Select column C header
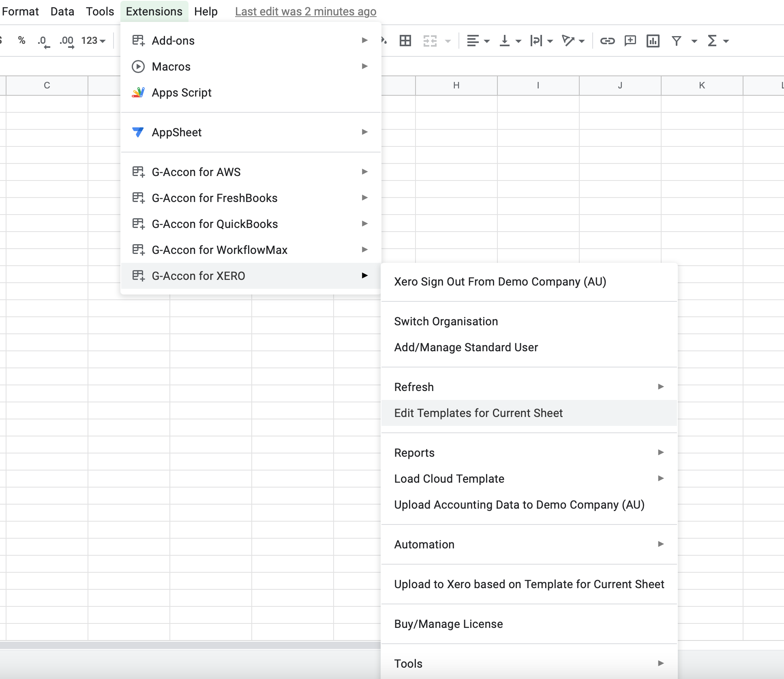784x679 pixels. coord(47,86)
